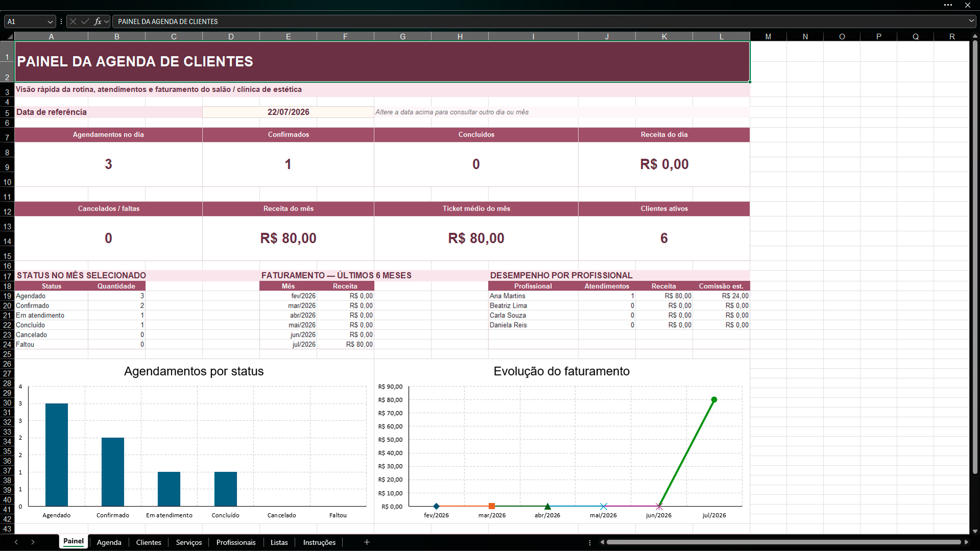
Task: Go to next sheet with right arrow
Action: click(x=33, y=542)
